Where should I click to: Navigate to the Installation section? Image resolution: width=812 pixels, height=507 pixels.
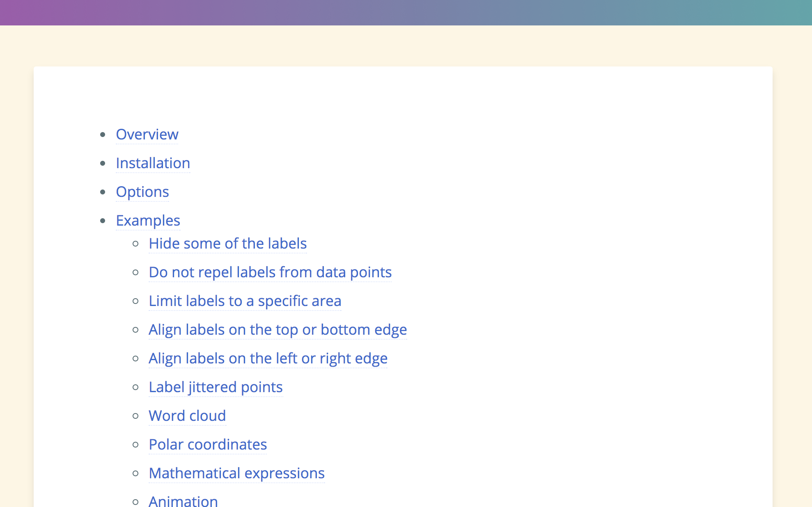click(x=153, y=163)
